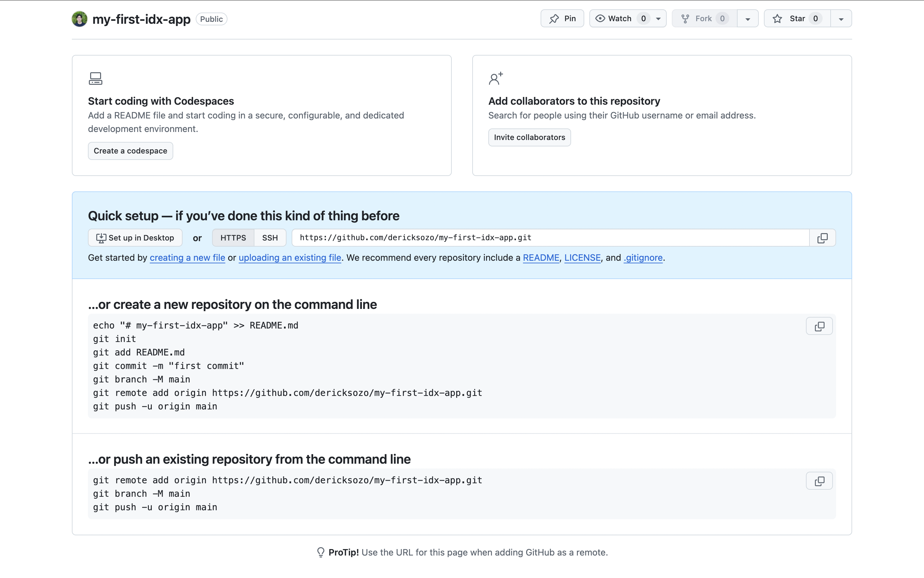The image size is (924, 578).
Task: Copy the clone URL to clipboard
Action: click(822, 238)
